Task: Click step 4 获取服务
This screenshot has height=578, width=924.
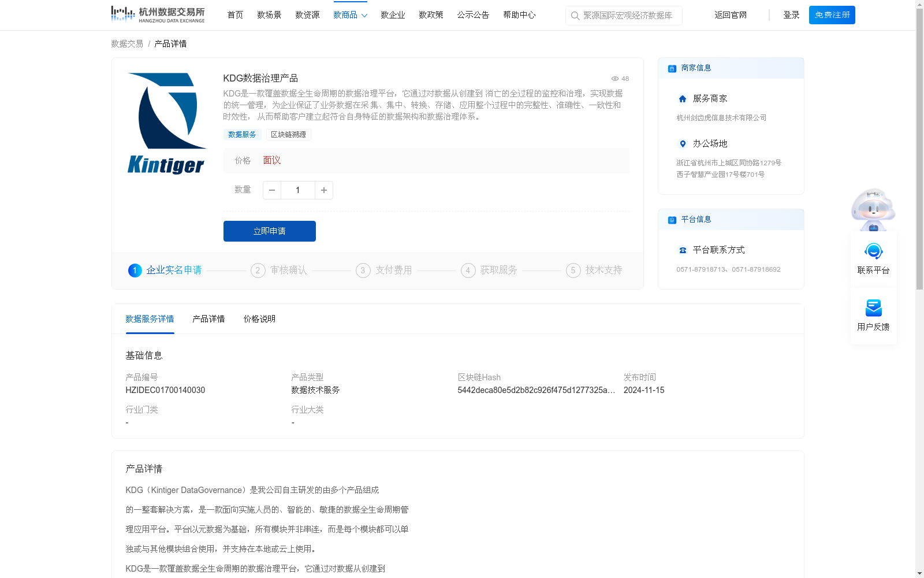Action: tap(489, 271)
